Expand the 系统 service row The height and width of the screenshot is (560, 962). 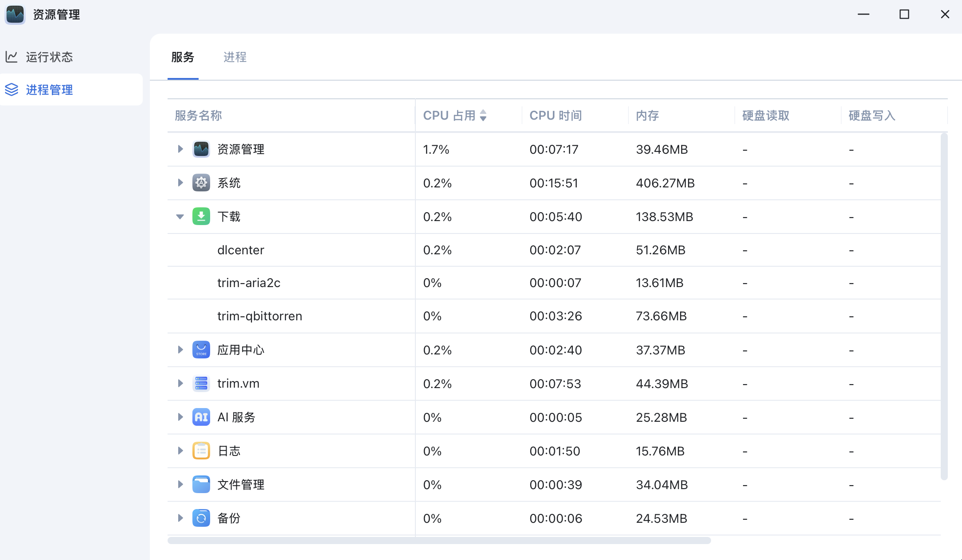[x=180, y=183]
